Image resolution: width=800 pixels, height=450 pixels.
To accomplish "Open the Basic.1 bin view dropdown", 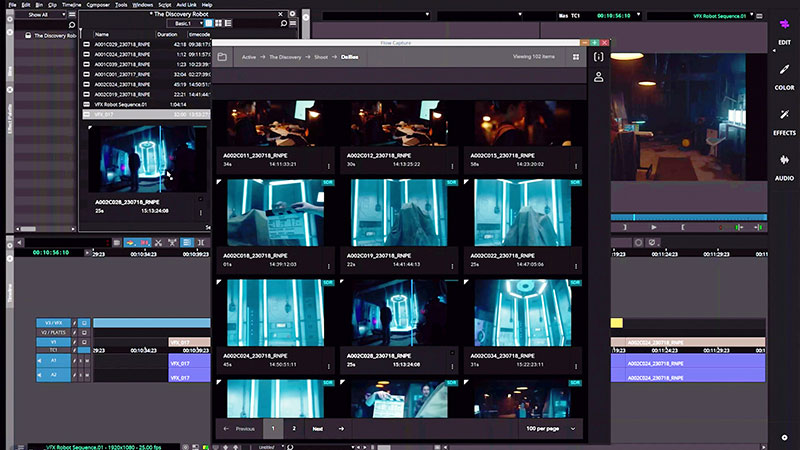I will (185, 23).
